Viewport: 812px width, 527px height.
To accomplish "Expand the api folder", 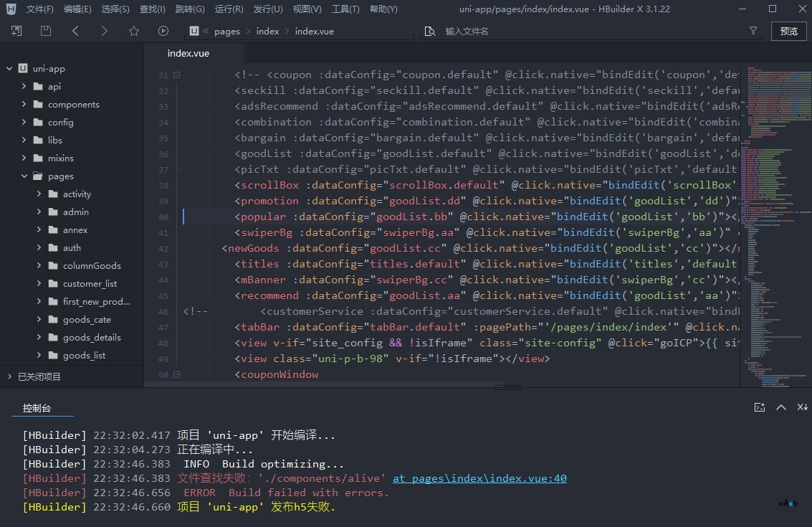I will (24, 87).
